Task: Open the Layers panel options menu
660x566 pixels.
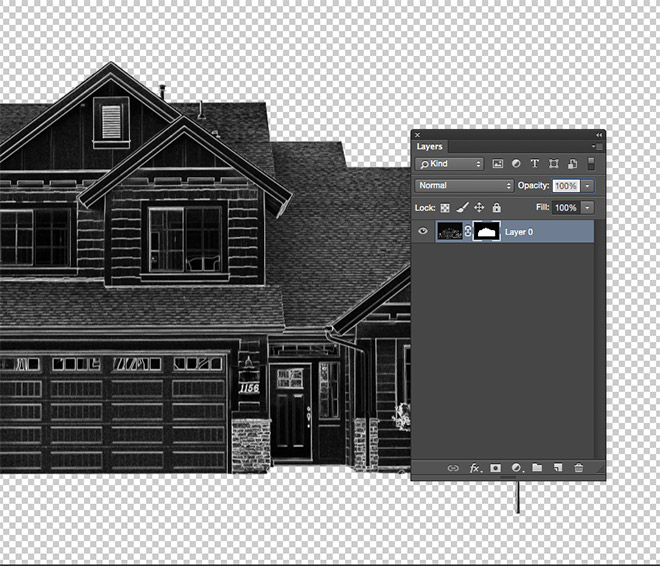Action: coord(597,146)
